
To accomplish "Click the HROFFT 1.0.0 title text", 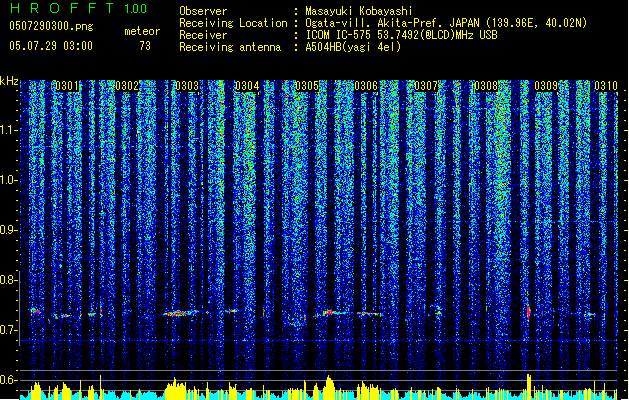I will pyautogui.click(x=79, y=8).
